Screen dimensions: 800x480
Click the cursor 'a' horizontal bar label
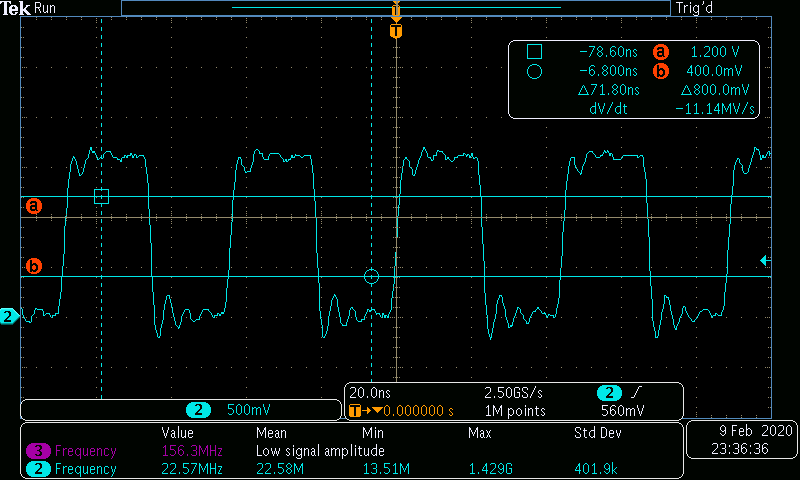[34, 206]
